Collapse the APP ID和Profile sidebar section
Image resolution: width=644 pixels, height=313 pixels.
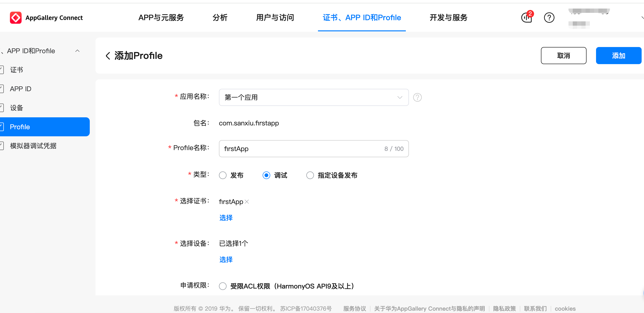(77, 51)
